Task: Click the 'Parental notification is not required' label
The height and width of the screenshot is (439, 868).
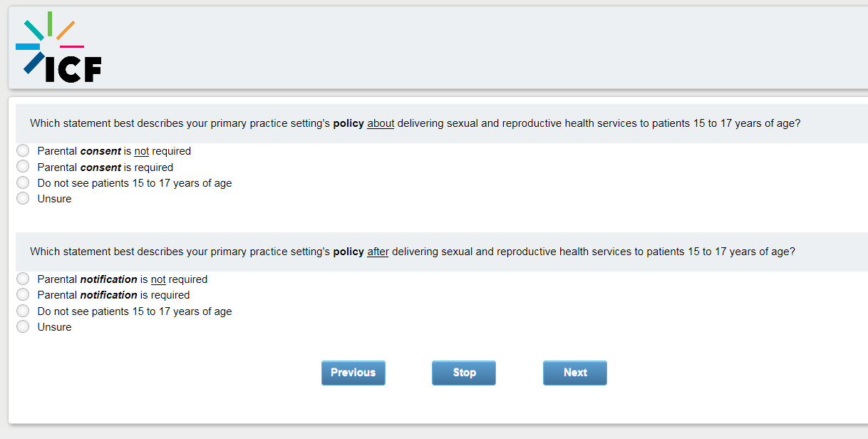Action: coord(123,279)
